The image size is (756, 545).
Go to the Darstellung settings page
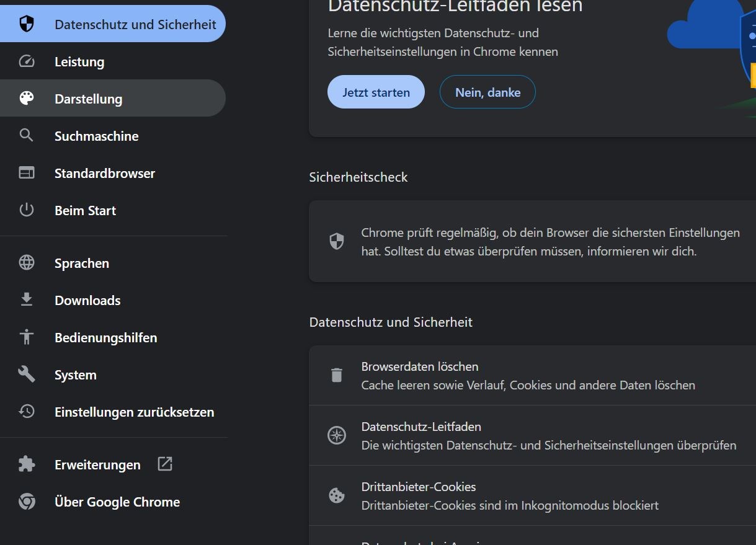click(x=113, y=99)
